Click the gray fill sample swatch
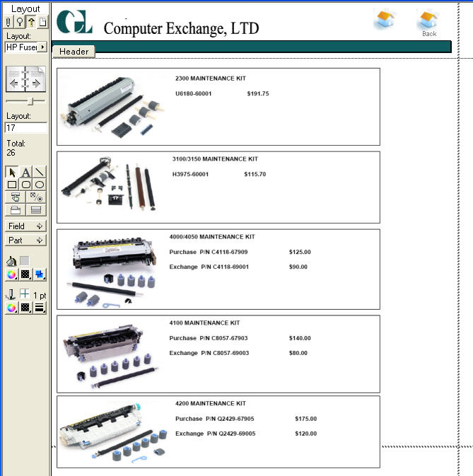 pyautogui.click(x=25, y=261)
